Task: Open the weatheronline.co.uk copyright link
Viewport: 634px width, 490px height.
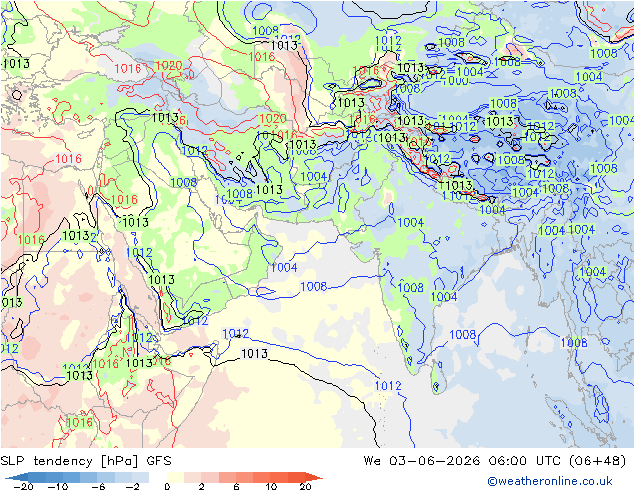Action: click(549, 481)
